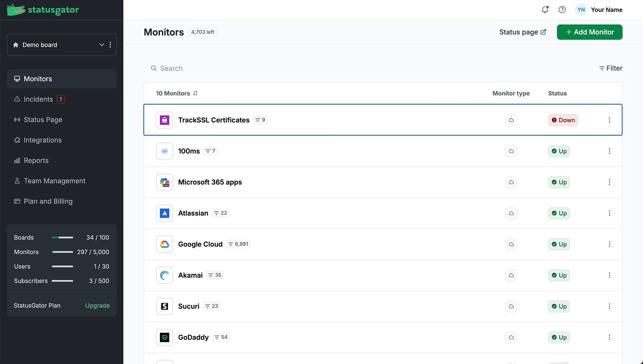
Task: Expand the 35 component filter on Akamai
Action: (x=215, y=275)
